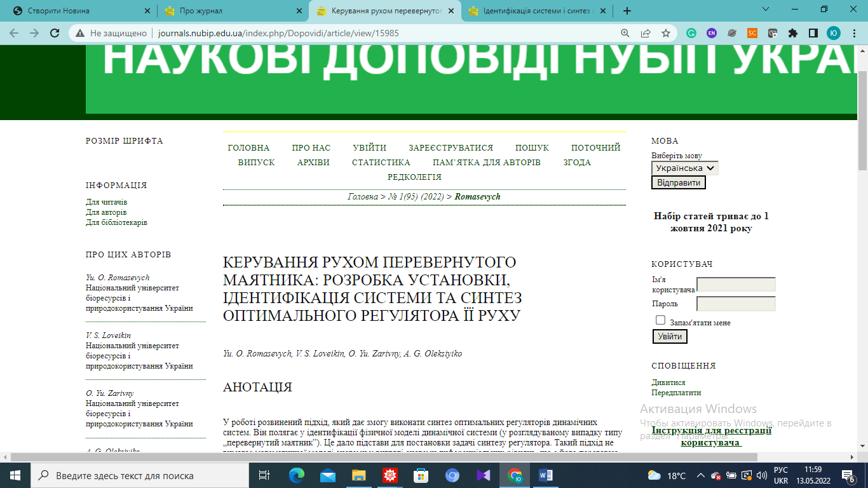Open File Explorer in the taskbar
868x488 pixels.
tap(359, 475)
